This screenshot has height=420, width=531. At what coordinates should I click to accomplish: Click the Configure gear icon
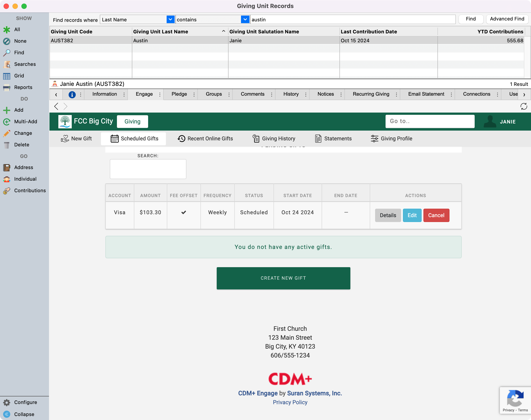click(x=7, y=402)
